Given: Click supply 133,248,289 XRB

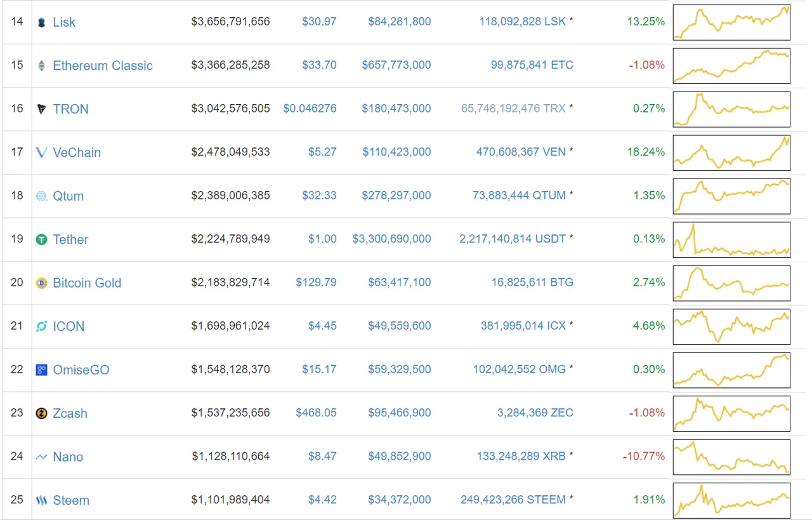Looking at the screenshot, I should (521, 456).
